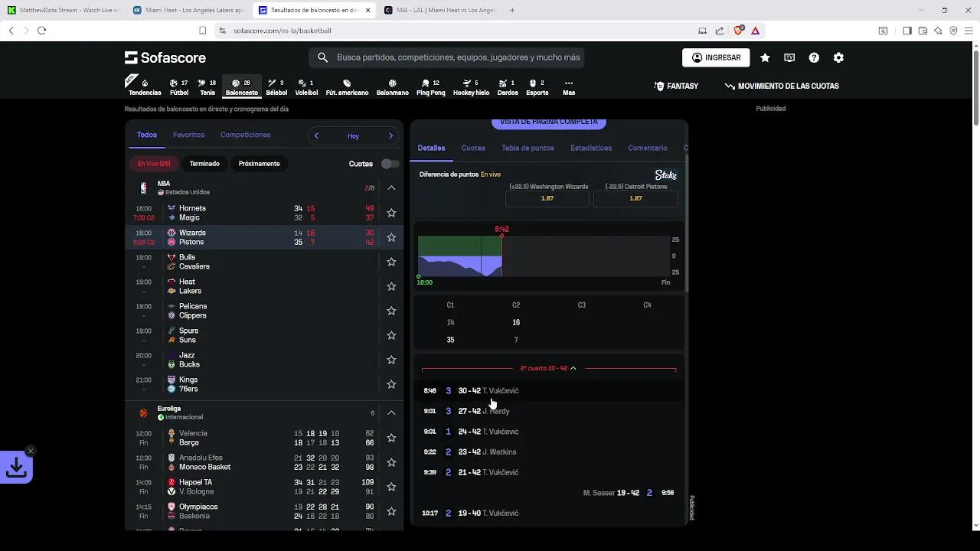Open the Tendencias sport category
980x551 pixels.
pyautogui.click(x=145, y=86)
